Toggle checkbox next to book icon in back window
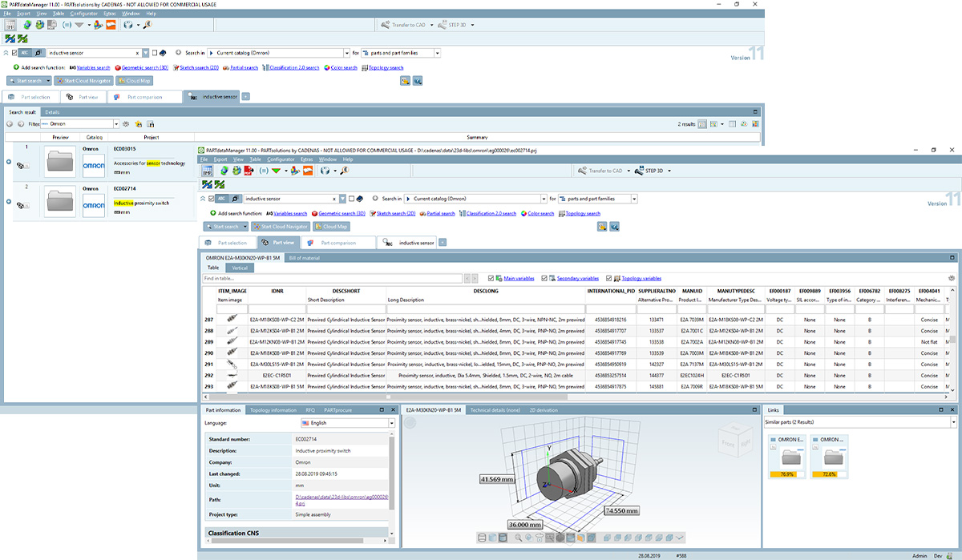The image size is (962, 560). 154,53
